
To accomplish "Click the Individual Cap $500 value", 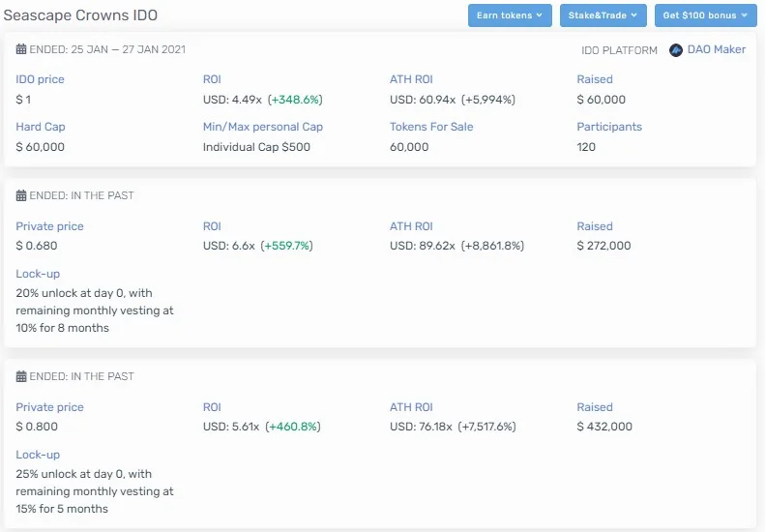I will pyautogui.click(x=256, y=147).
